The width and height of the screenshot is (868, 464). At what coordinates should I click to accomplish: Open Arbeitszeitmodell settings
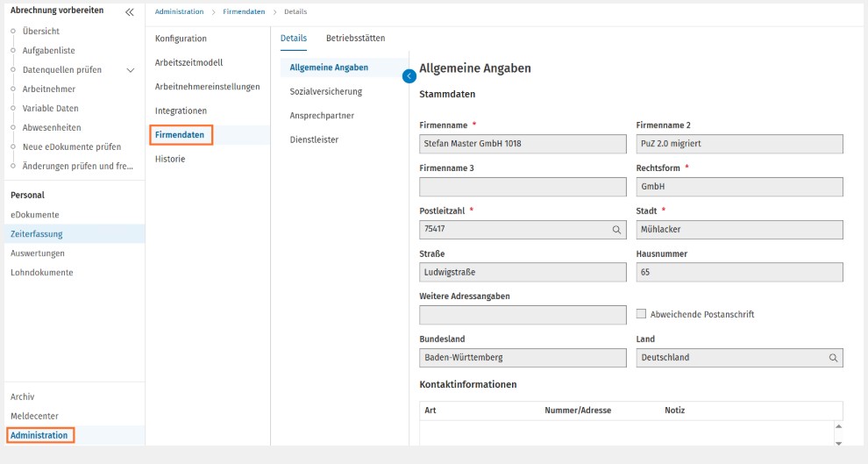189,62
